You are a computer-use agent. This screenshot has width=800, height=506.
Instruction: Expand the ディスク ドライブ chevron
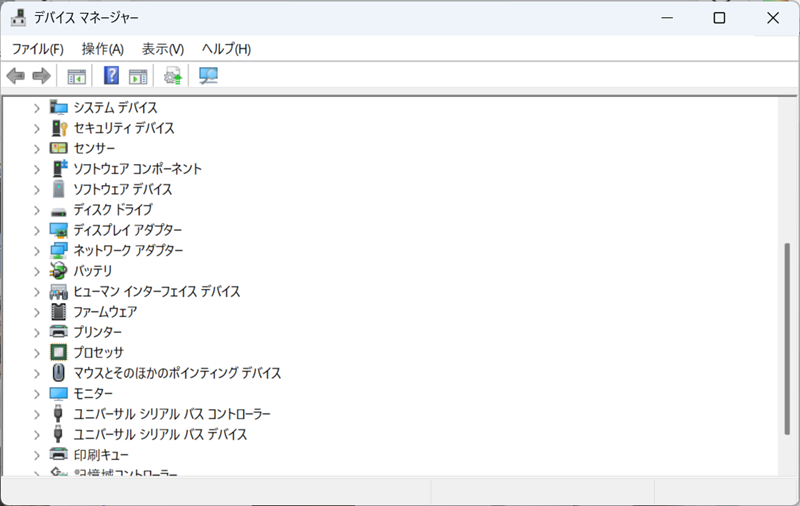coord(37,210)
